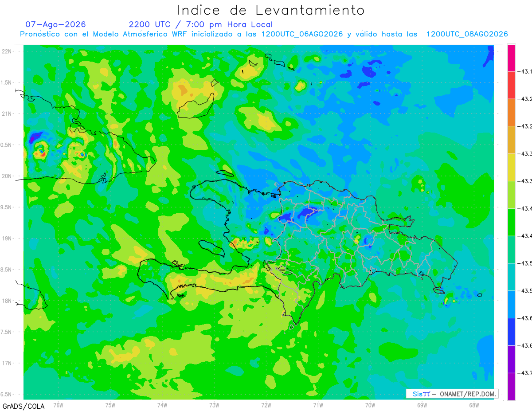The height and width of the screenshot is (411, 532).
Task: Click the '22N' latitude label
Action: click(x=7, y=51)
